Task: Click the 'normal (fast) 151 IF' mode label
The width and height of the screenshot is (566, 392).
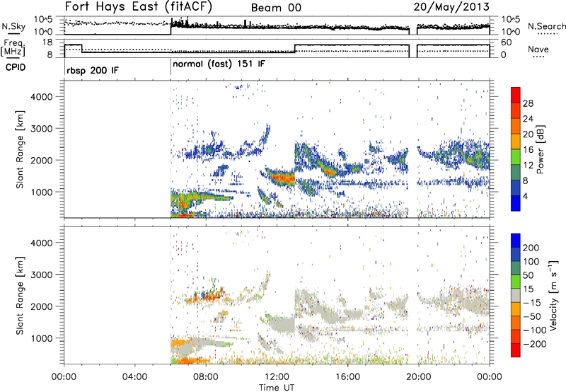Action: pyautogui.click(x=219, y=64)
